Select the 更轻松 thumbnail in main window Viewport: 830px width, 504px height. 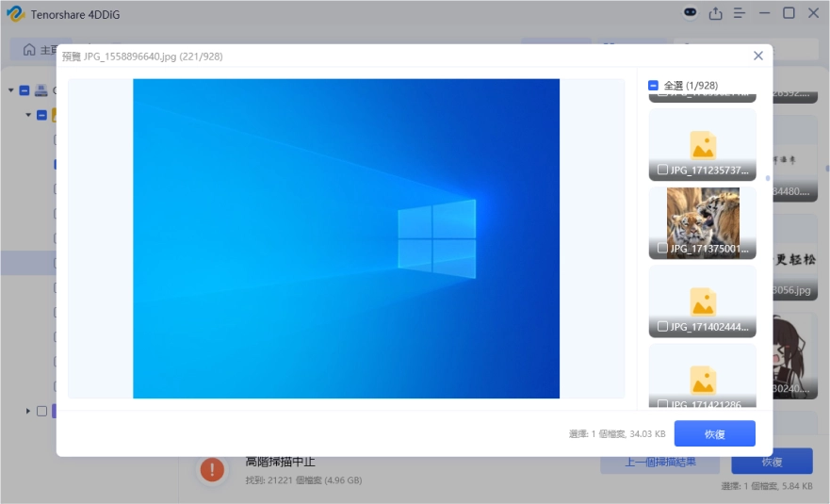[x=794, y=258]
